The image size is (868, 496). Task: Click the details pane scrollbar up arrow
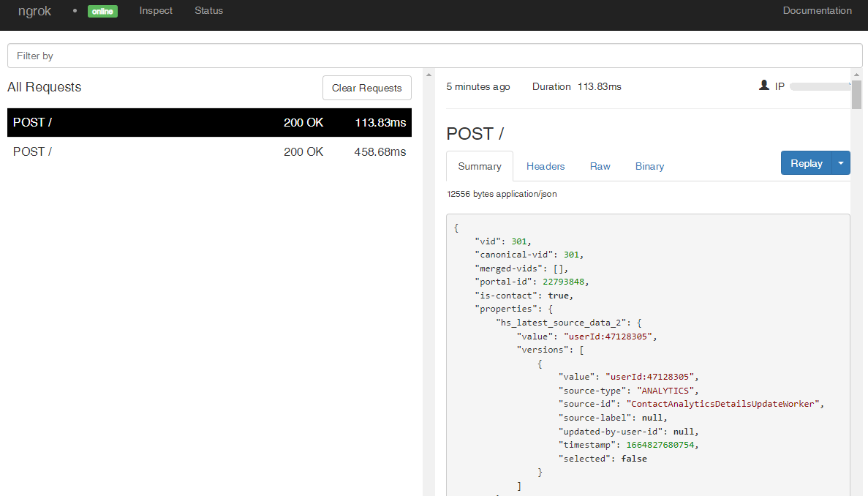point(856,75)
